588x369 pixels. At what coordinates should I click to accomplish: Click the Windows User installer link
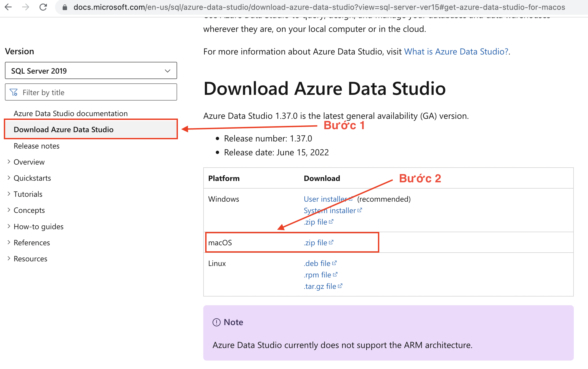tap(326, 199)
